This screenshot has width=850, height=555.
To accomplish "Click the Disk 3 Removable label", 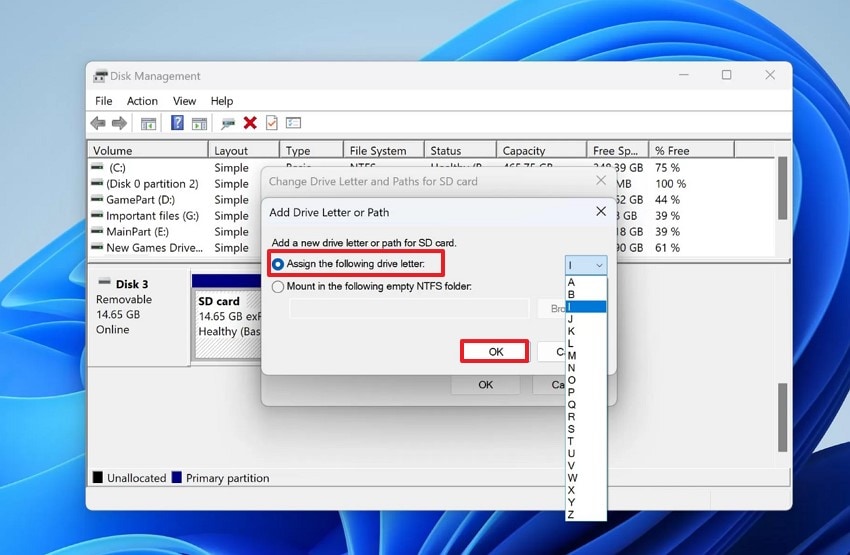I will tap(124, 299).
